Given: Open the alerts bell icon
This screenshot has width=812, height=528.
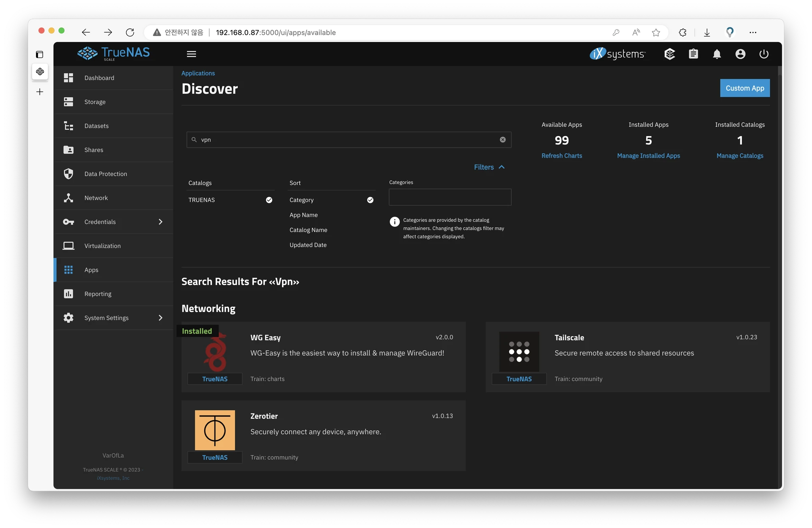Looking at the screenshot, I should pyautogui.click(x=717, y=54).
